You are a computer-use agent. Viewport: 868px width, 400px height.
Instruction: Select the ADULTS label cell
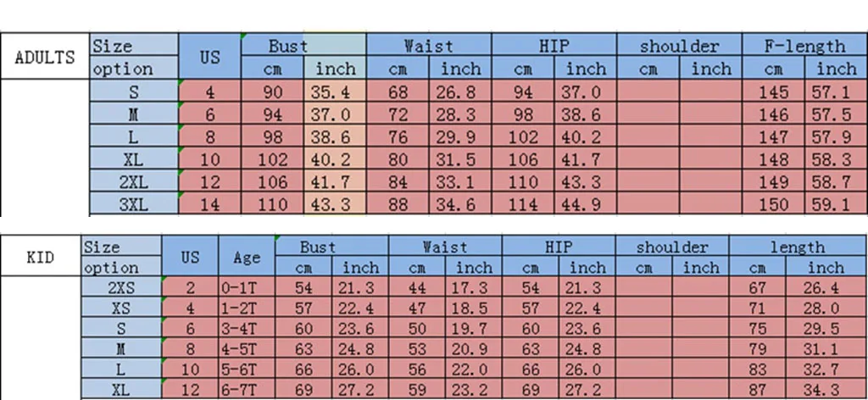(x=45, y=57)
